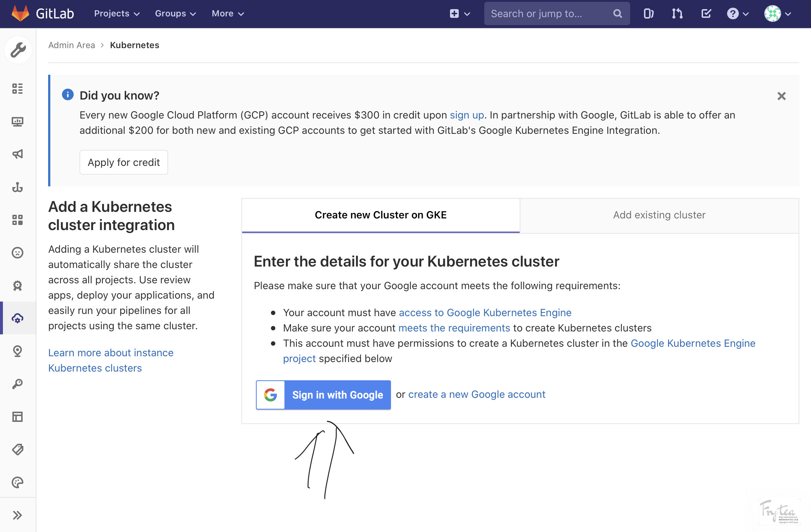Open the Admin Area wrench icon

[18, 50]
